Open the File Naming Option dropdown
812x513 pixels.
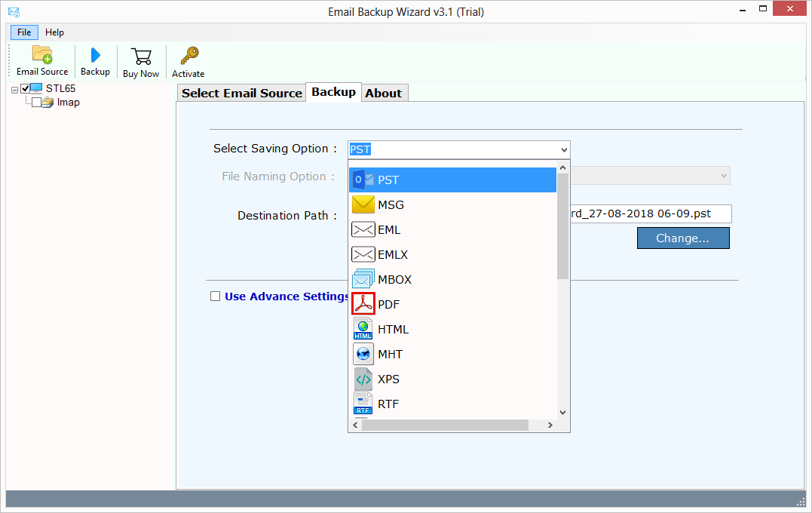(x=724, y=176)
